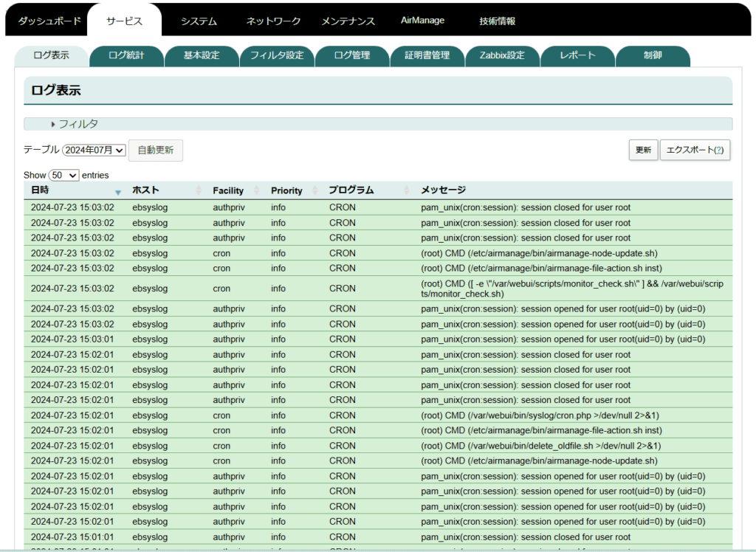Open the Show entries dropdown set to 50
756x552 pixels.
(x=63, y=175)
